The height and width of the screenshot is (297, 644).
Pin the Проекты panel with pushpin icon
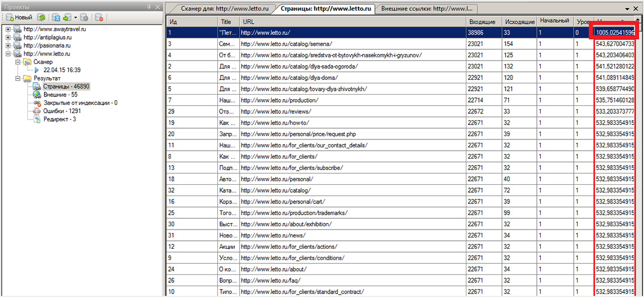coord(149,6)
